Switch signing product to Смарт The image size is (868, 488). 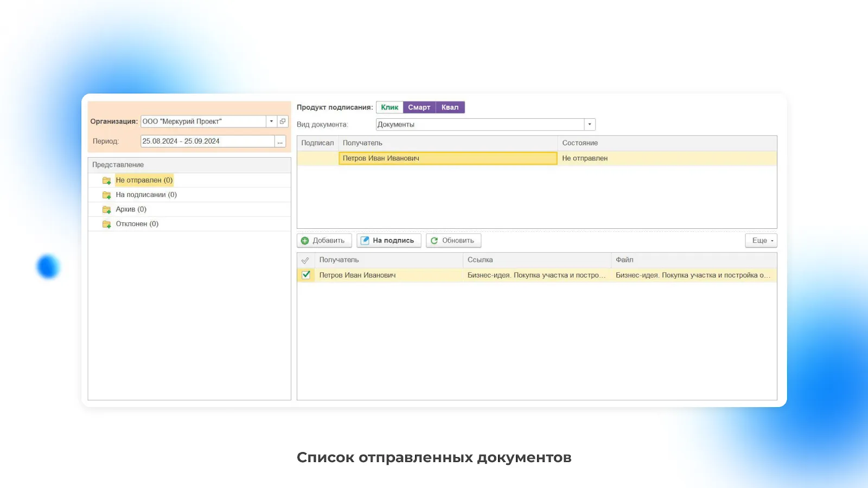click(419, 107)
